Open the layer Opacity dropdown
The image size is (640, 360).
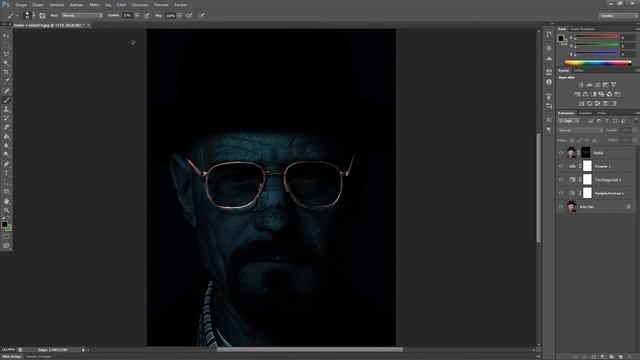coord(634,130)
